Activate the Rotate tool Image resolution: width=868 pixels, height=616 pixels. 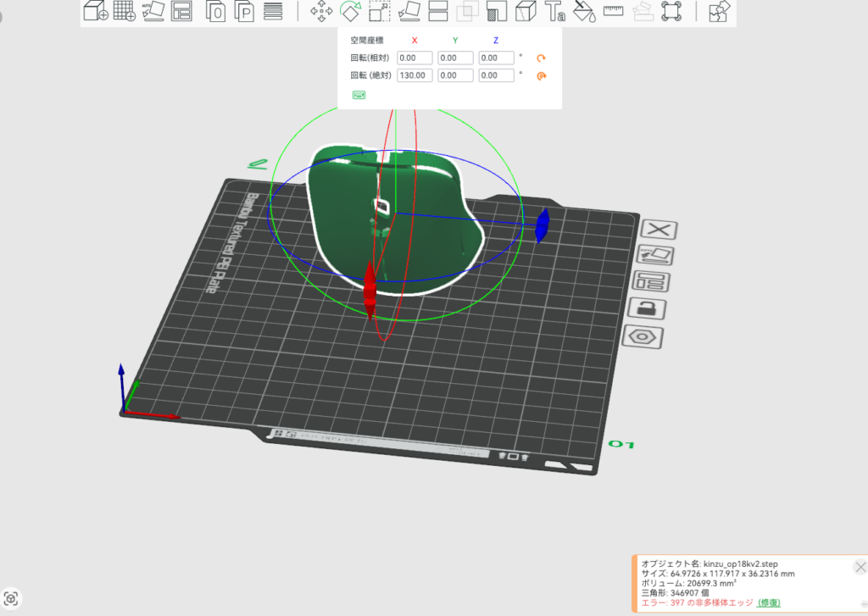350,11
